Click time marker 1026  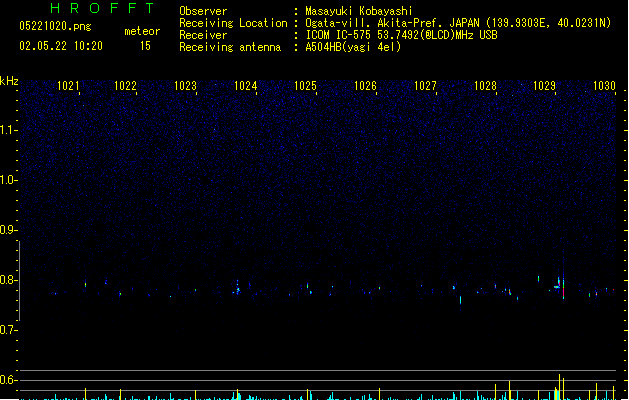click(x=365, y=86)
